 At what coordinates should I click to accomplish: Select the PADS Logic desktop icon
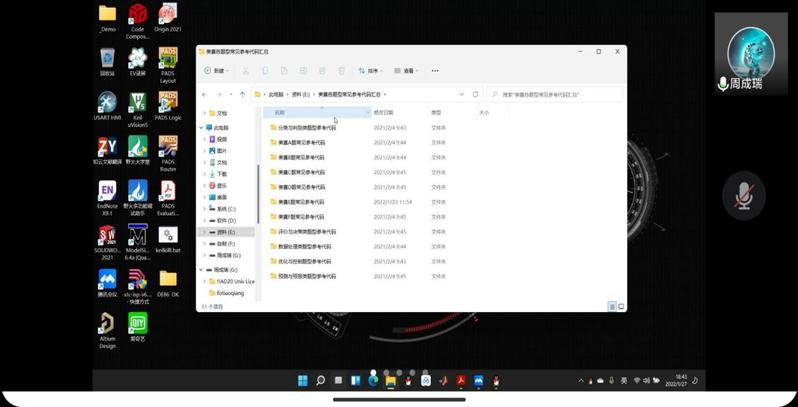coord(168,106)
